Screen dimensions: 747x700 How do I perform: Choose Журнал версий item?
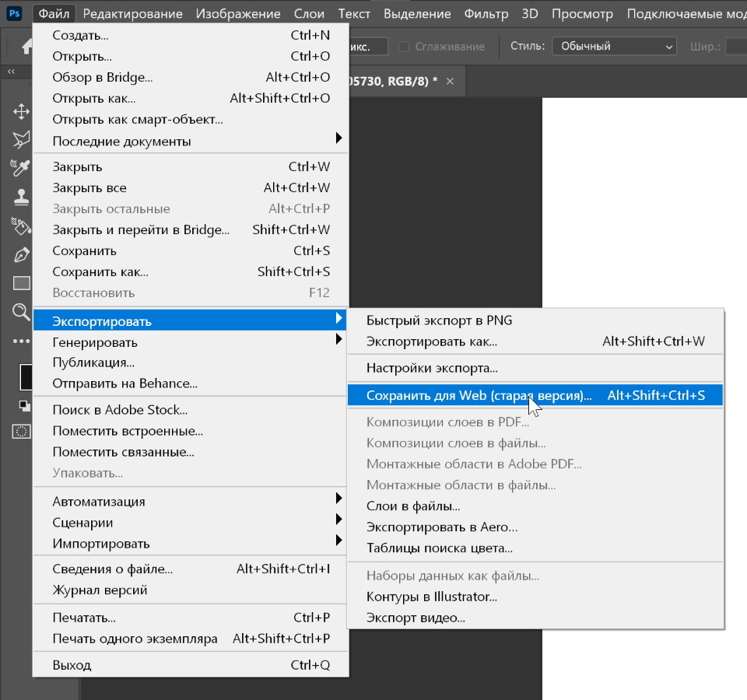coord(191,590)
